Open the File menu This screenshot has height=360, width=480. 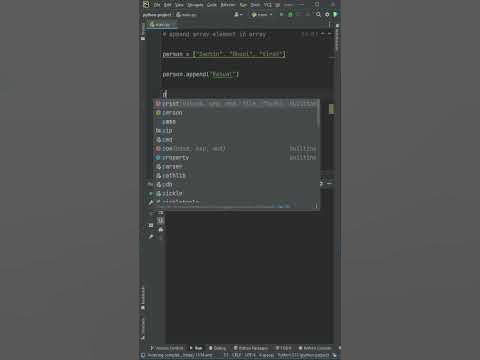click(157, 5)
